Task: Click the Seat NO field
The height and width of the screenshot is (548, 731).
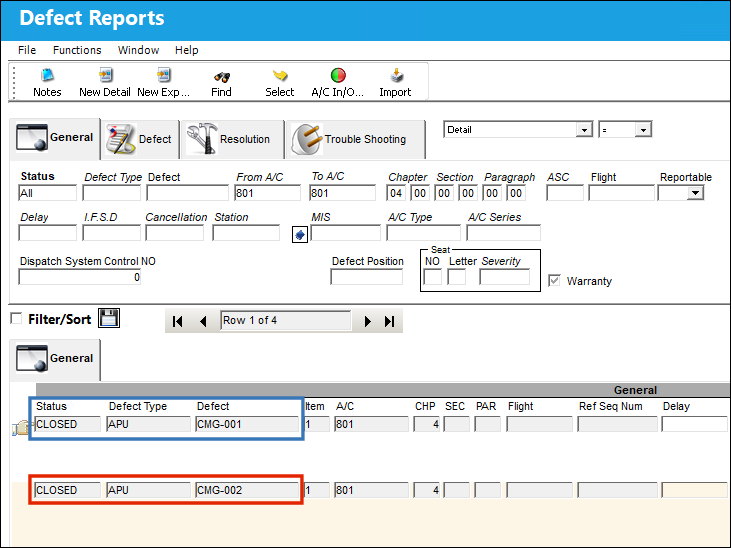Action: pos(432,277)
